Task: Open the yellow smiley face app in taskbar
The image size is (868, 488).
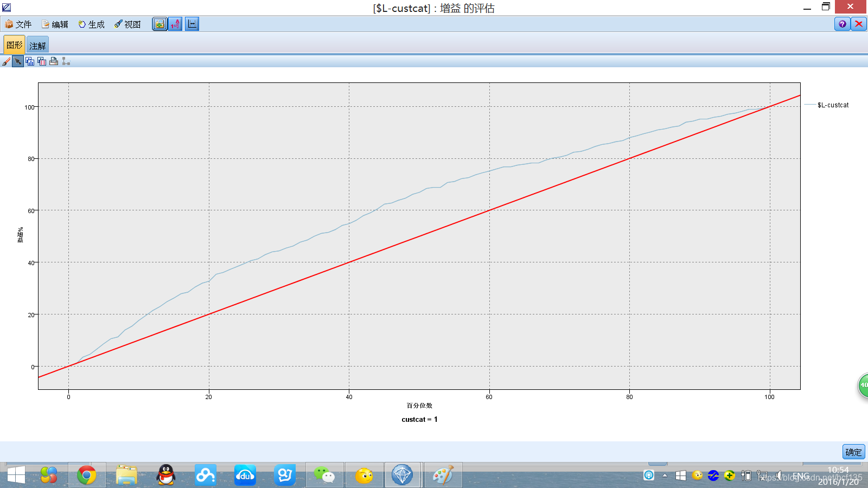Action: (x=364, y=475)
